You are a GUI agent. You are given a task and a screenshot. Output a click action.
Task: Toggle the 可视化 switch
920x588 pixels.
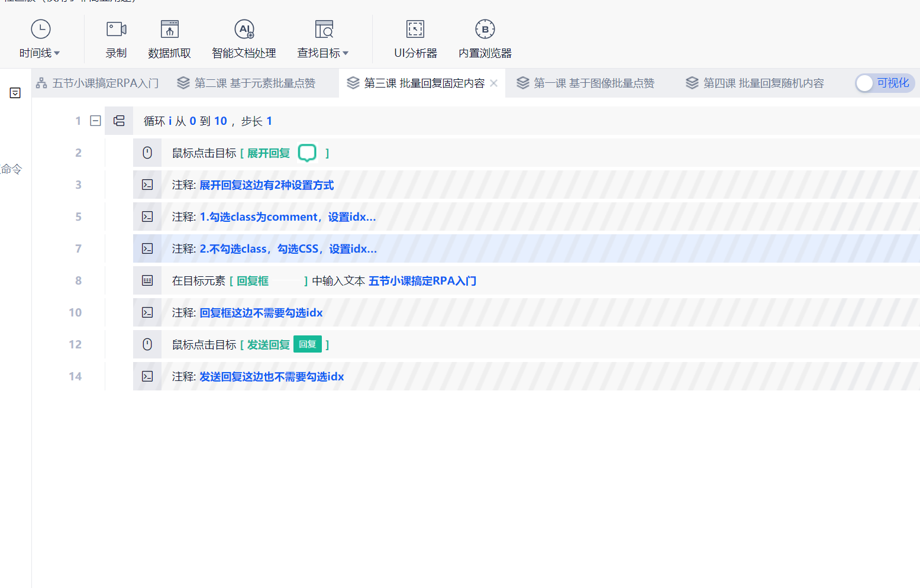885,83
